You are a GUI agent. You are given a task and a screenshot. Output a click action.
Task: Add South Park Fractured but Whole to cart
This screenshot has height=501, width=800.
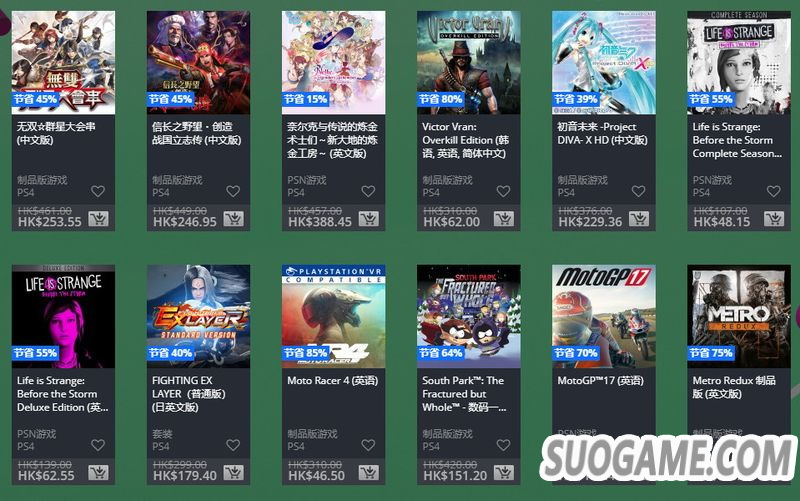pyautogui.click(x=504, y=473)
